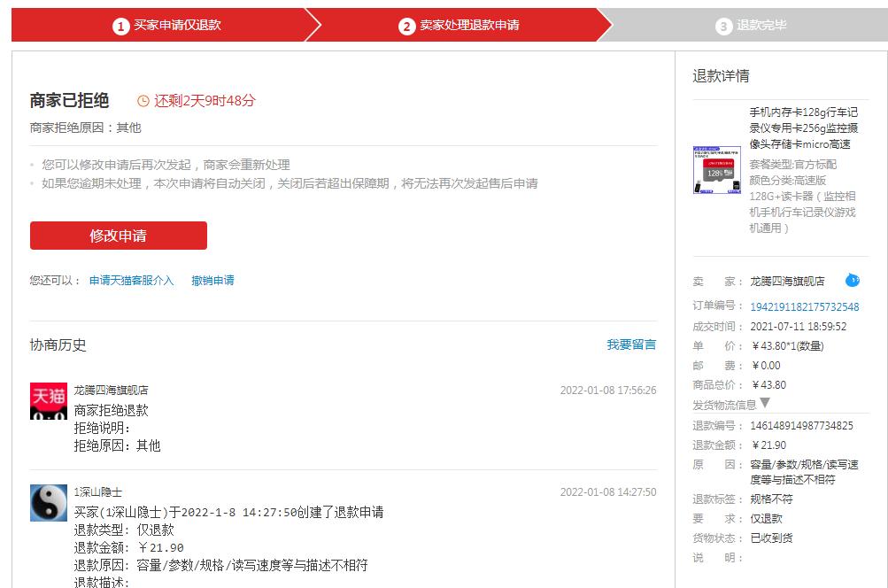Click the 天猫 shop avatar in 协商历史

click(50, 399)
